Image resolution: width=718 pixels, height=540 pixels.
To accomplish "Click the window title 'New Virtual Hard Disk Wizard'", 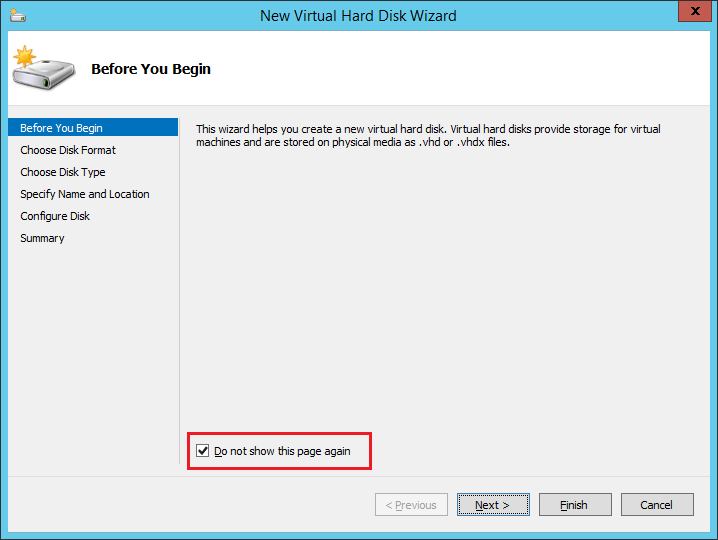I will point(358,16).
